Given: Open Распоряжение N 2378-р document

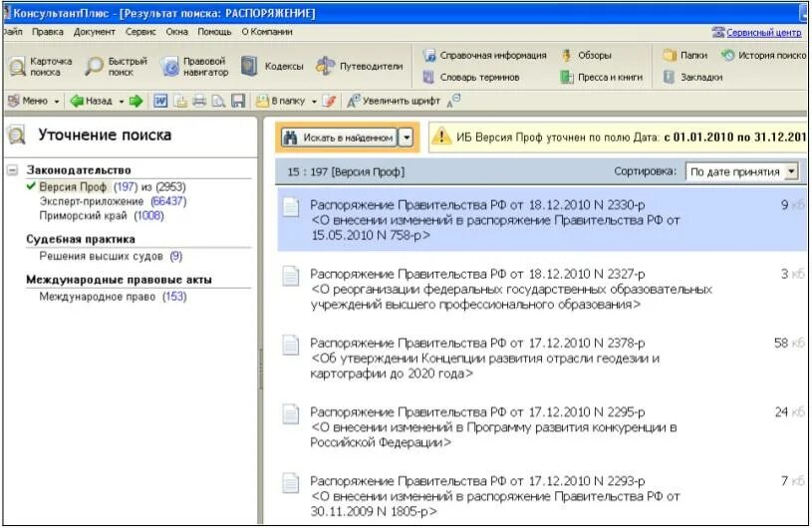Looking at the screenshot, I should (x=485, y=359).
